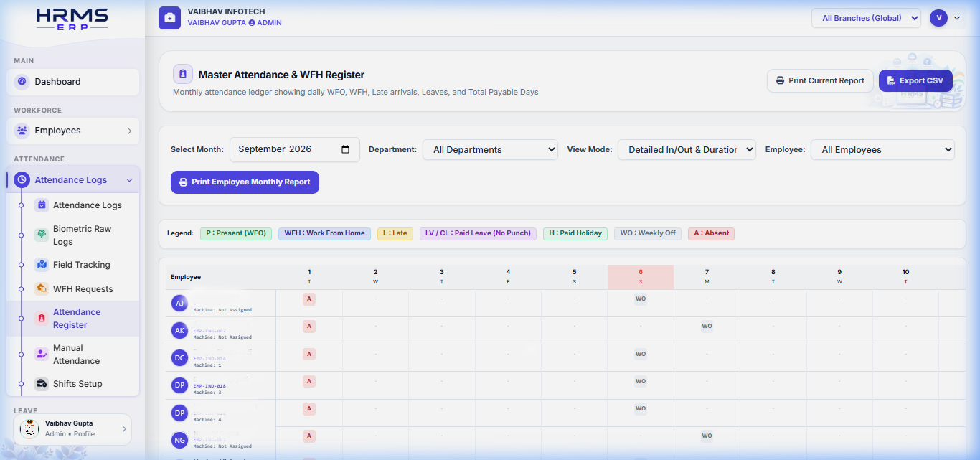Click the NG employee avatar
Screen dimensions: 980x460
pos(179,440)
